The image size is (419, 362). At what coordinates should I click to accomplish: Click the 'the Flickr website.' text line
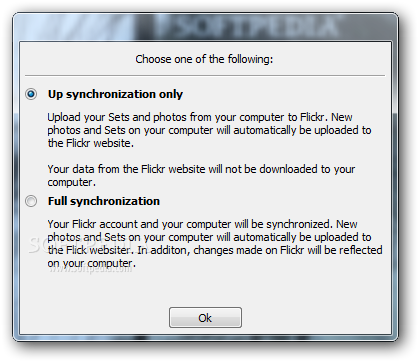(x=90, y=143)
